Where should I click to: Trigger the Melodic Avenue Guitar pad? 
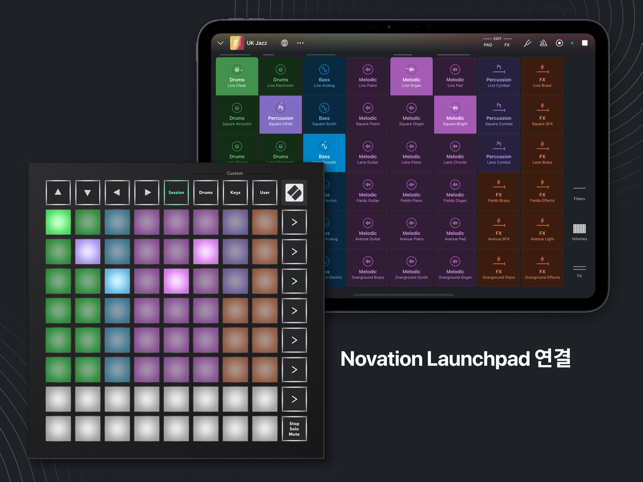368,229
